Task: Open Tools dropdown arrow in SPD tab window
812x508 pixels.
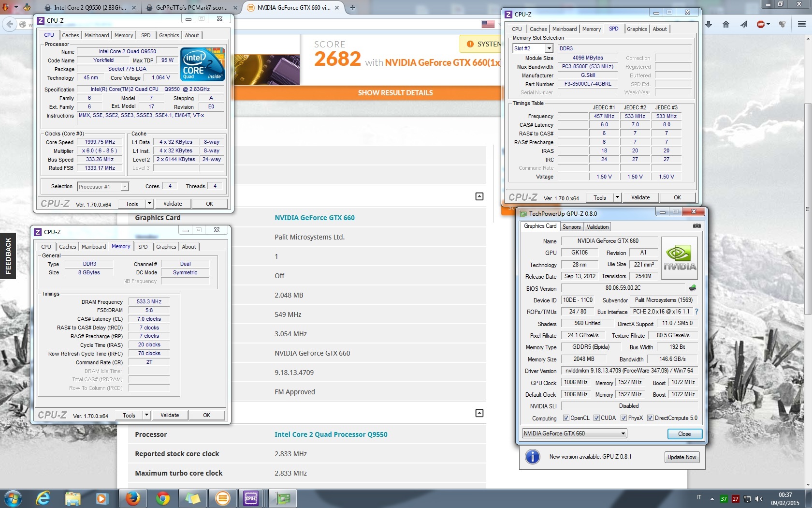Action: (x=617, y=197)
